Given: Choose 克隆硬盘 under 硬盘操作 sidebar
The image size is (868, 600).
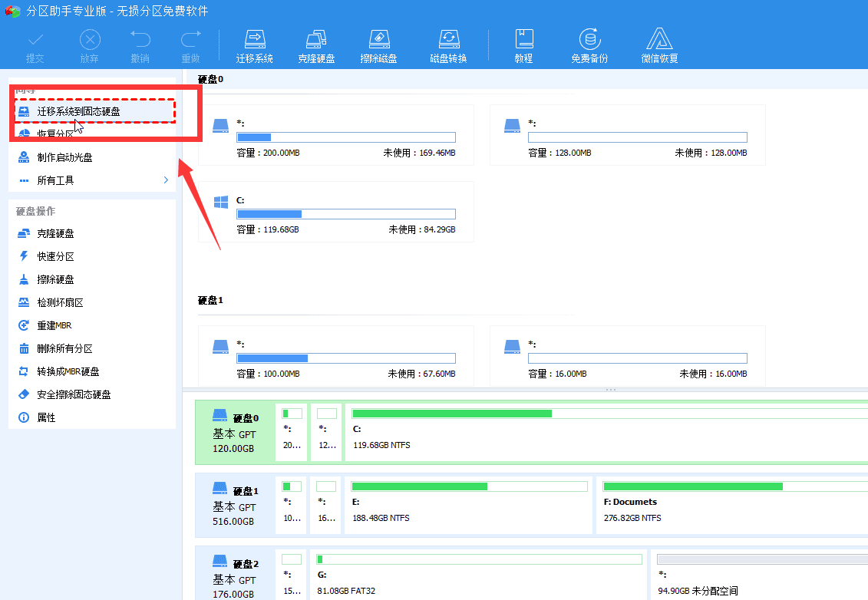Looking at the screenshot, I should [x=92, y=233].
